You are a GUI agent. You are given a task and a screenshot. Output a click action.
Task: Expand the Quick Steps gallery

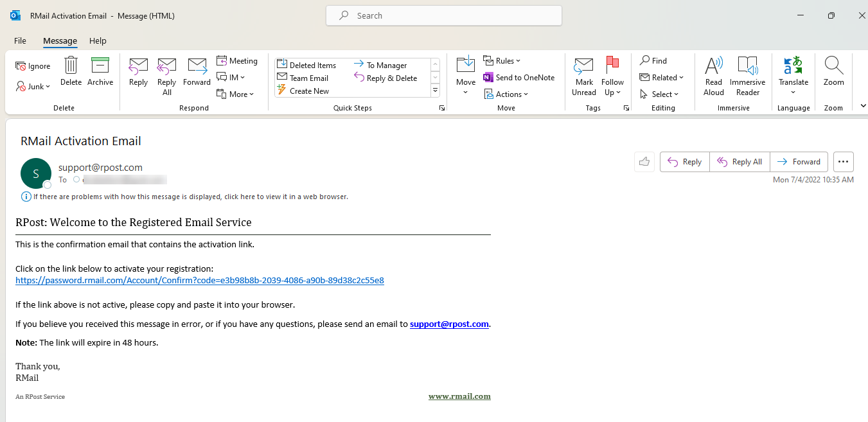click(435, 91)
